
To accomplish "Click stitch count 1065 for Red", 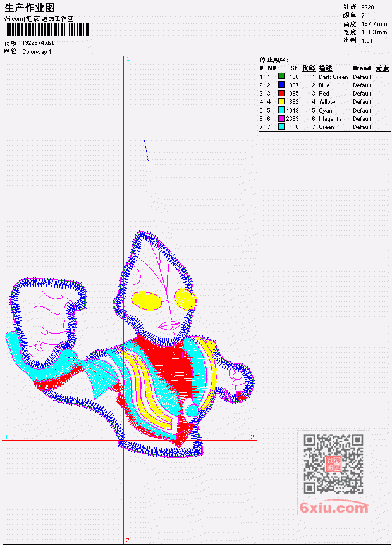I will pyautogui.click(x=293, y=94).
